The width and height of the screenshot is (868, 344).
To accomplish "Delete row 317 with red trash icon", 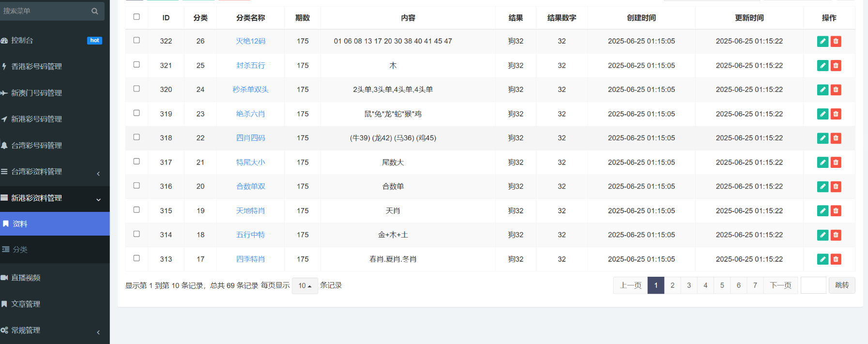I will pyautogui.click(x=836, y=162).
